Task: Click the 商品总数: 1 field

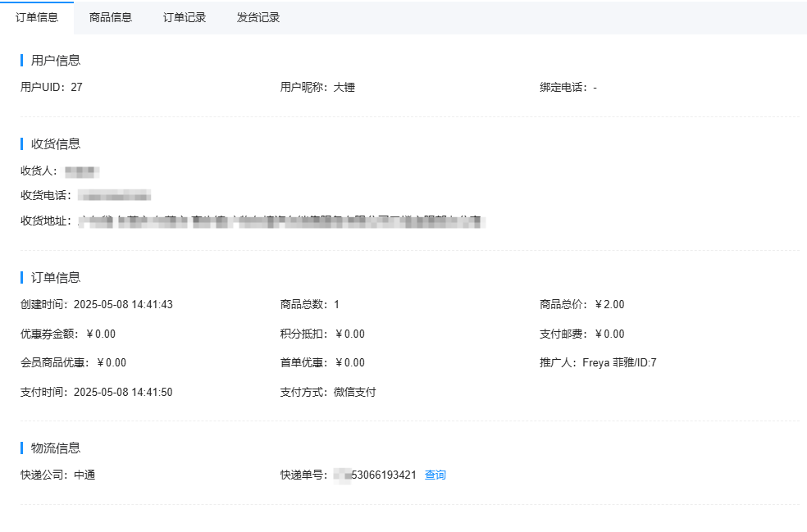Action: point(310,305)
